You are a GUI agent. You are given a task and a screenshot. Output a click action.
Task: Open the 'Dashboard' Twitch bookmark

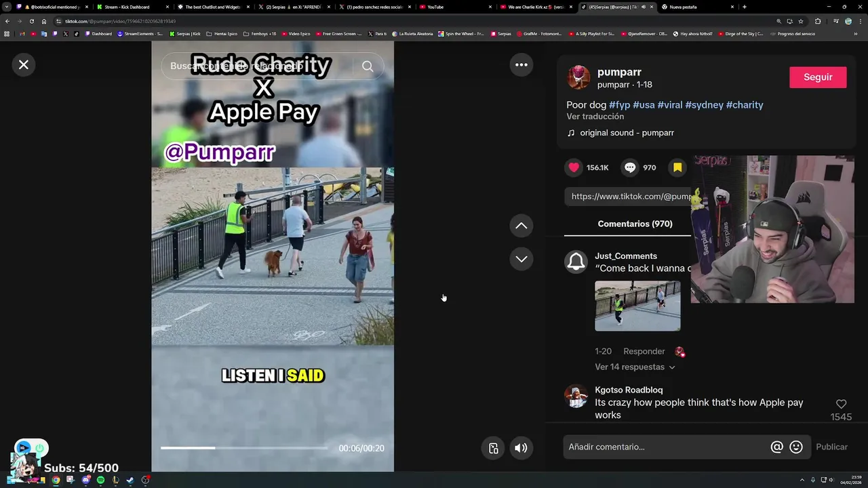99,34
